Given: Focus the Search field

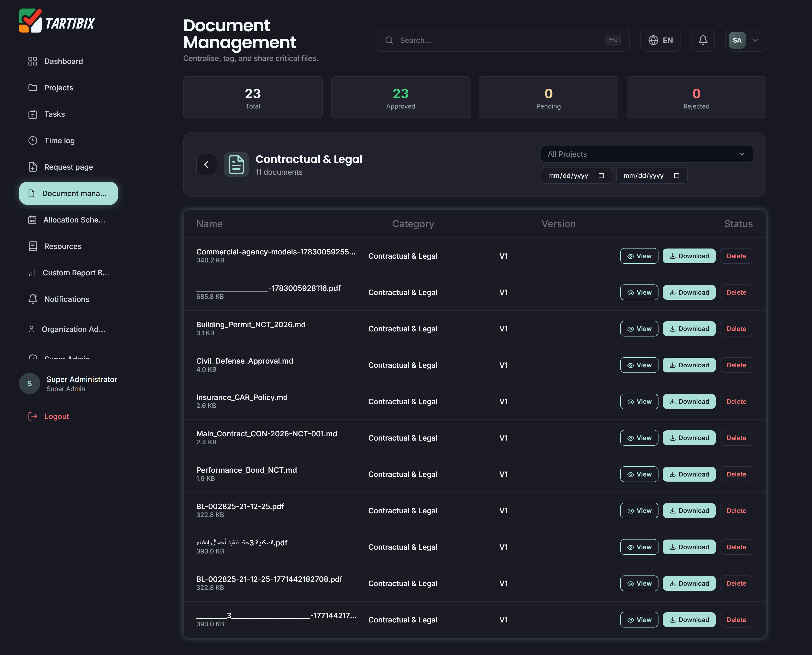Looking at the screenshot, I should tap(502, 40).
